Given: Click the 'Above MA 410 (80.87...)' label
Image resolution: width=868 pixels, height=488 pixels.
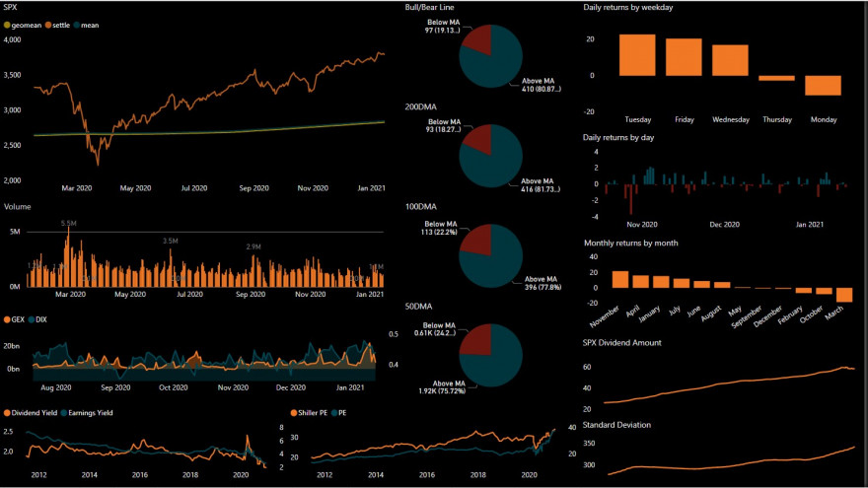Looking at the screenshot, I should click(541, 85).
